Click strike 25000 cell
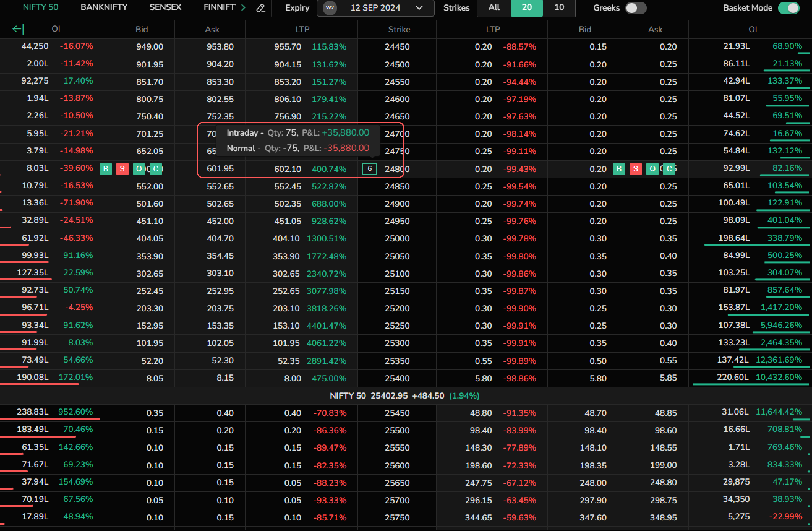The image size is (812, 531). (397, 238)
